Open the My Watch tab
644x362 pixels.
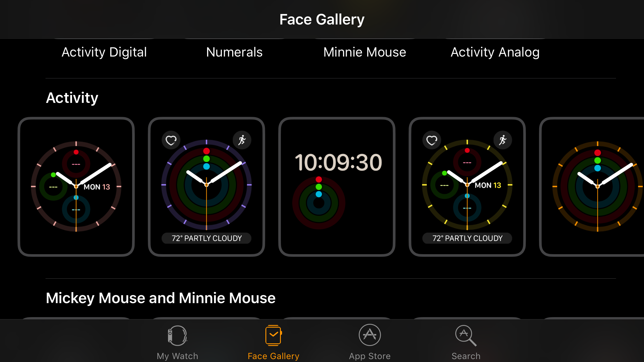click(177, 343)
